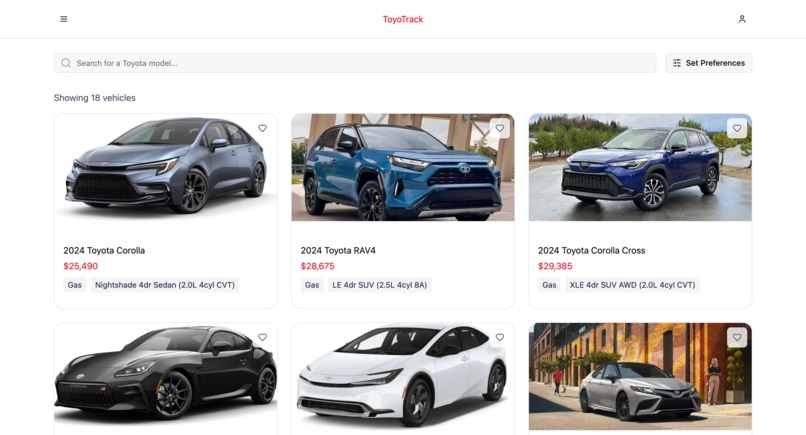This screenshot has width=806, height=435.
Task: Focus the Toyota model search field
Action: pyautogui.click(x=355, y=63)
